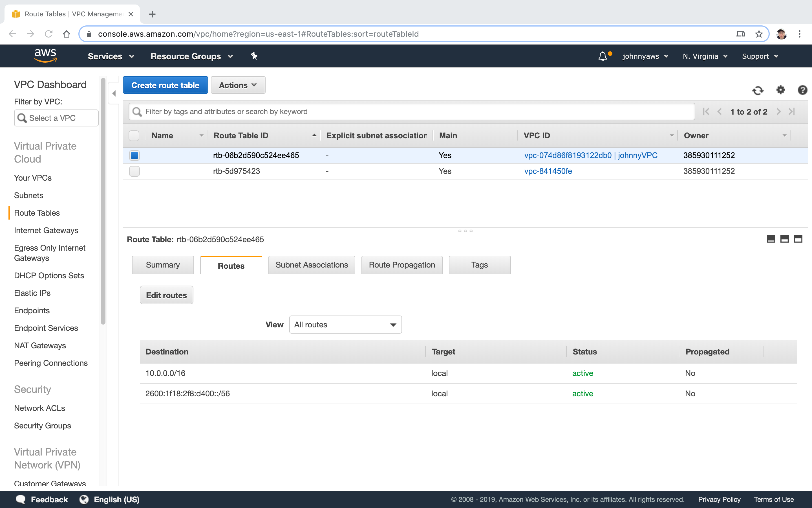Viewport: 812px width, 508px height.
Task: Open the Route Propagation tab
Action: [x=402, y=265]
